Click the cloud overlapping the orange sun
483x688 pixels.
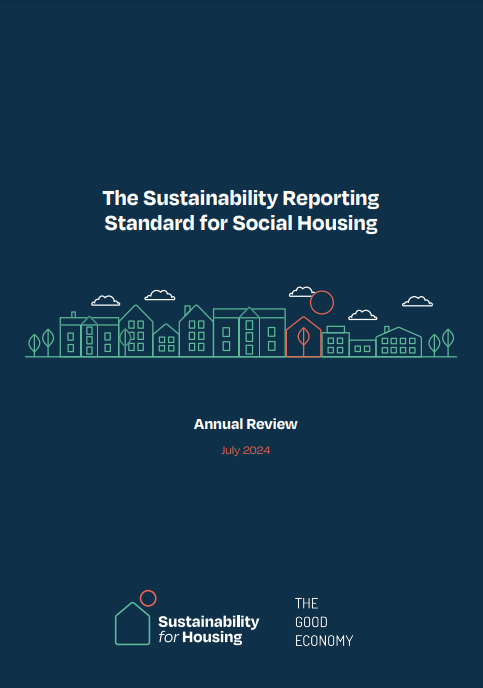point(301,292)
